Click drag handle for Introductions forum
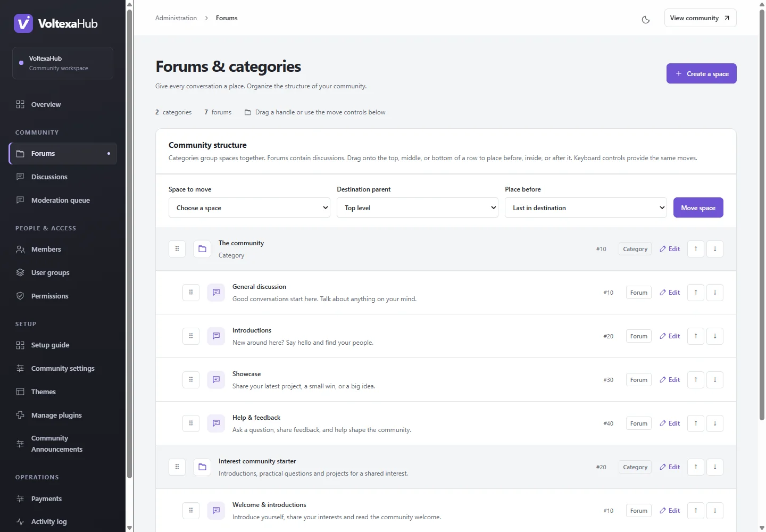Viewport: 766px width, 532px height. pyautogui.click(x=191, y=336)
